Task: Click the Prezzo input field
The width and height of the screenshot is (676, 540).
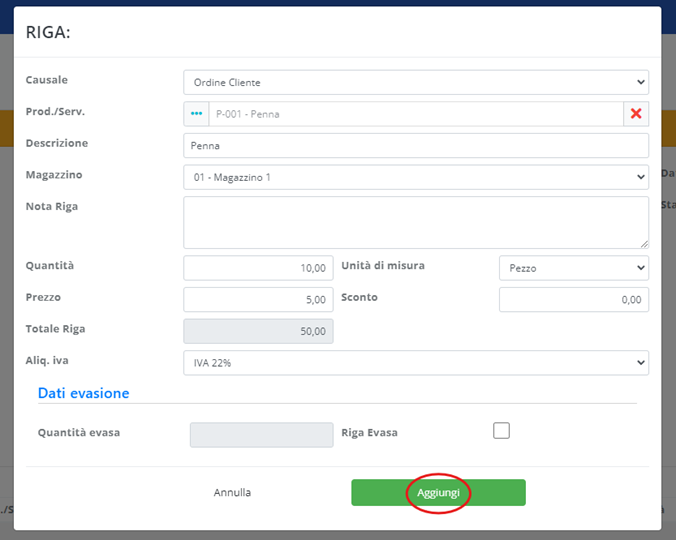Action: (x=258, y=299)
